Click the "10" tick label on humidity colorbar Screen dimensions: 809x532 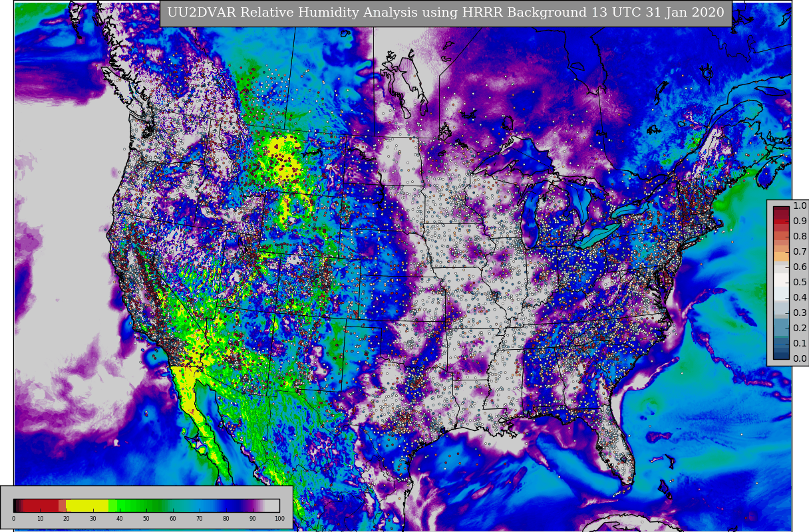coord(41,519)
